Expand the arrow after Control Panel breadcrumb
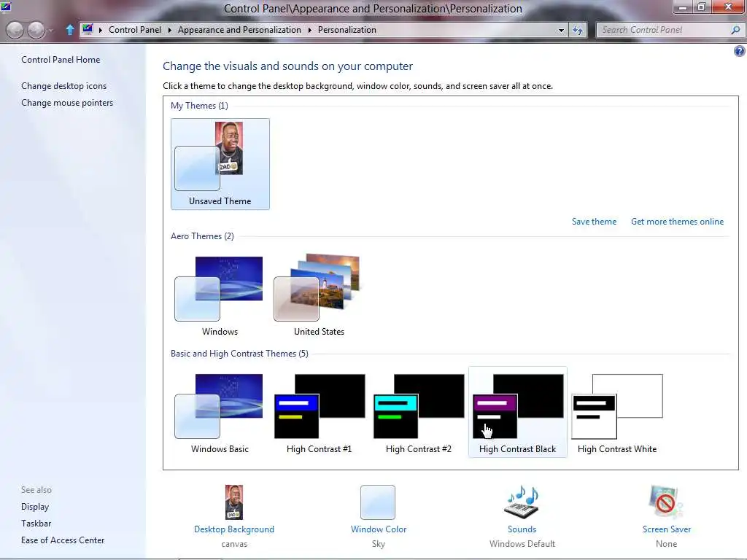747x560 pixels. [x=169, y=30]
